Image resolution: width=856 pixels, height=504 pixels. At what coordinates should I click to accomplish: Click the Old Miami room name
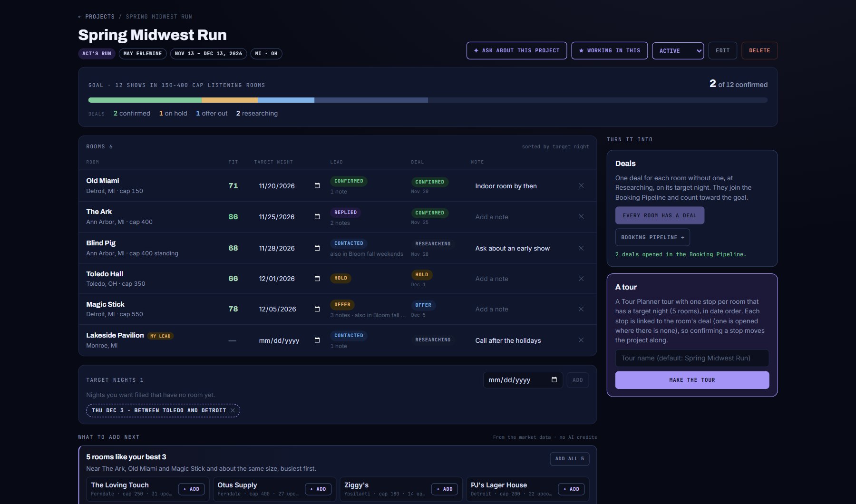(103, 181)
